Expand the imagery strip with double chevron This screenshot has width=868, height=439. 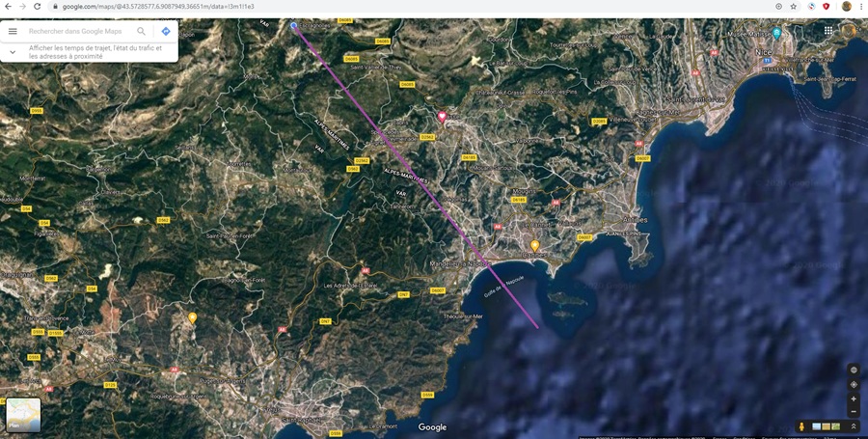[x=854, y=426]
